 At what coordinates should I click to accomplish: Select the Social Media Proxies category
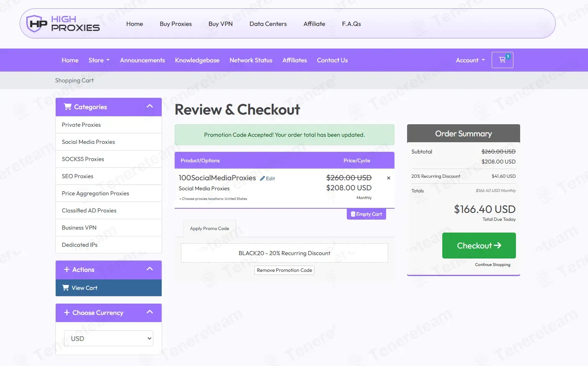108,142
